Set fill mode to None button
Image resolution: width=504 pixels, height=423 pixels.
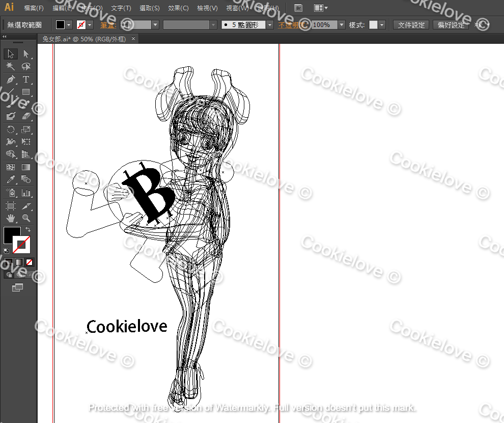tap(29, 262)
